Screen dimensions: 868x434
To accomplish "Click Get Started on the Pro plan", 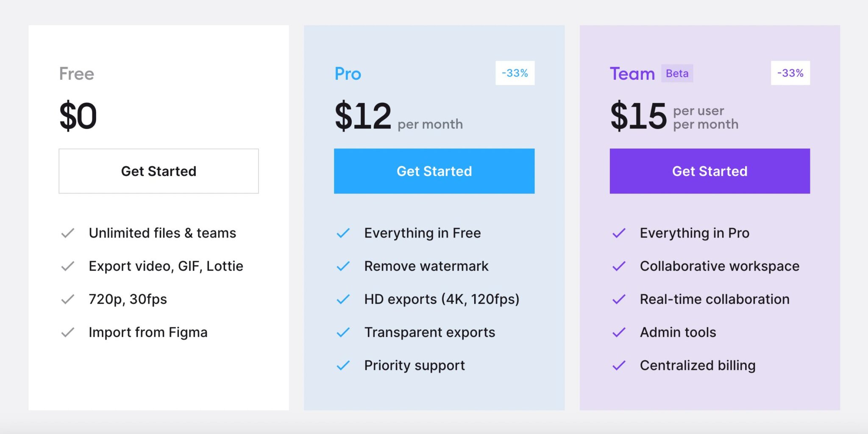I will (434, 171).
